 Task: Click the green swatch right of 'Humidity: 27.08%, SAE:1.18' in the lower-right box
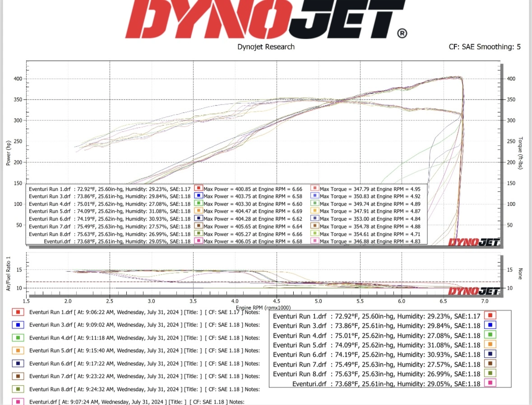[x=490, y=335]
